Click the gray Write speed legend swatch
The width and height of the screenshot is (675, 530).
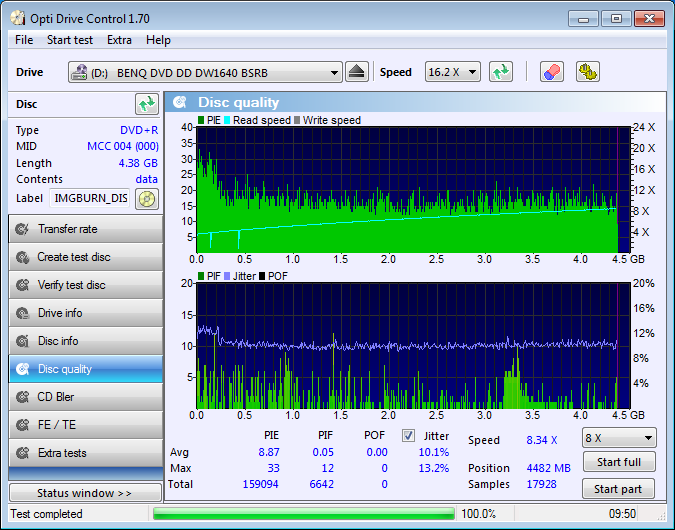297,120
